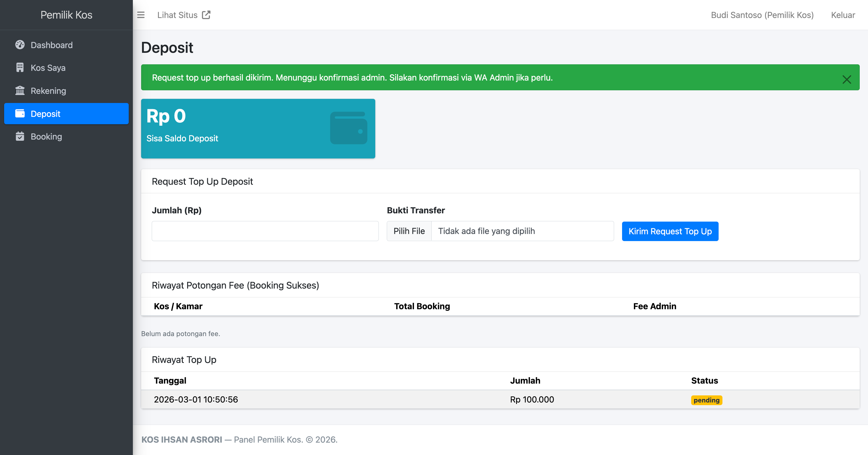Viewport: 868px width, 455px height.
Task: Click the Deposit wallet icon in sidebar
Action: click(x=20, y=114)
